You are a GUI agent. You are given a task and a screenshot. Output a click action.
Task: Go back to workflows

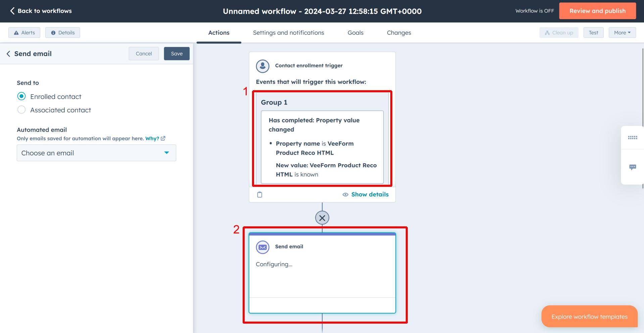[x=41, y=11]
